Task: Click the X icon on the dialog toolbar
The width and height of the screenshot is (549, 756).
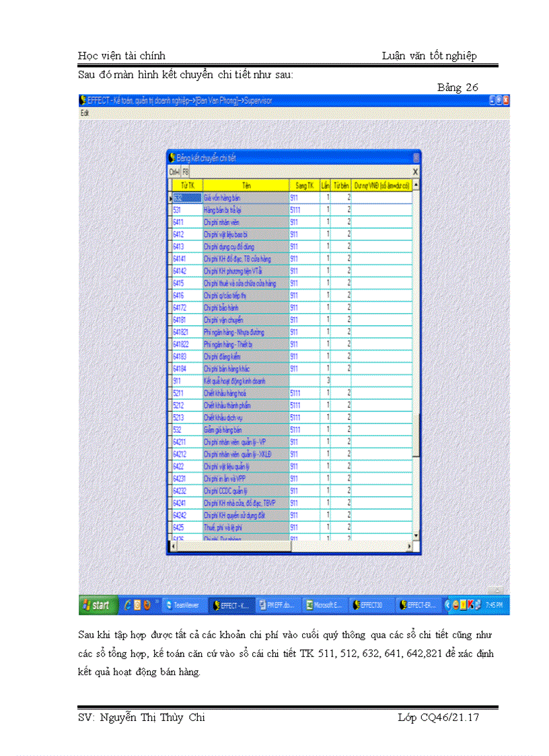Action: (x=415, y=172)
